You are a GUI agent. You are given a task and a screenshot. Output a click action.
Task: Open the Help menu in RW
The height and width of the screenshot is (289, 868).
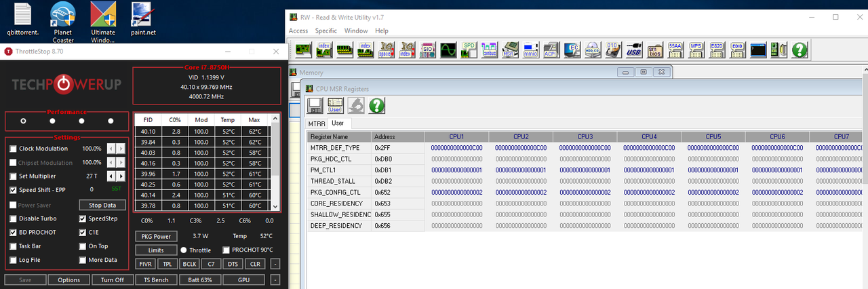tap(382, 31)
